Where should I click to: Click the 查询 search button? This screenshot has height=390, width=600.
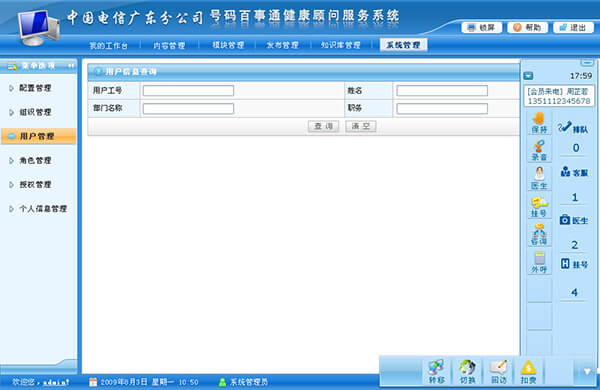pos(323,126)
